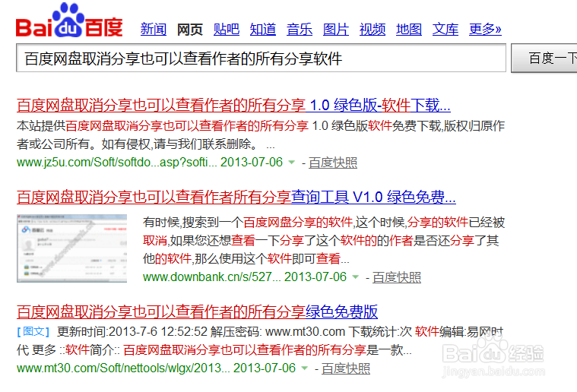Switch to 图片 images tab

(x=335, y=29)
